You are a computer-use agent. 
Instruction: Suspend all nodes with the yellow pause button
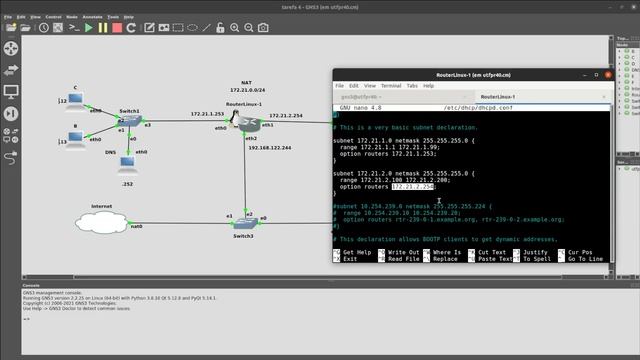coord(103,27)
